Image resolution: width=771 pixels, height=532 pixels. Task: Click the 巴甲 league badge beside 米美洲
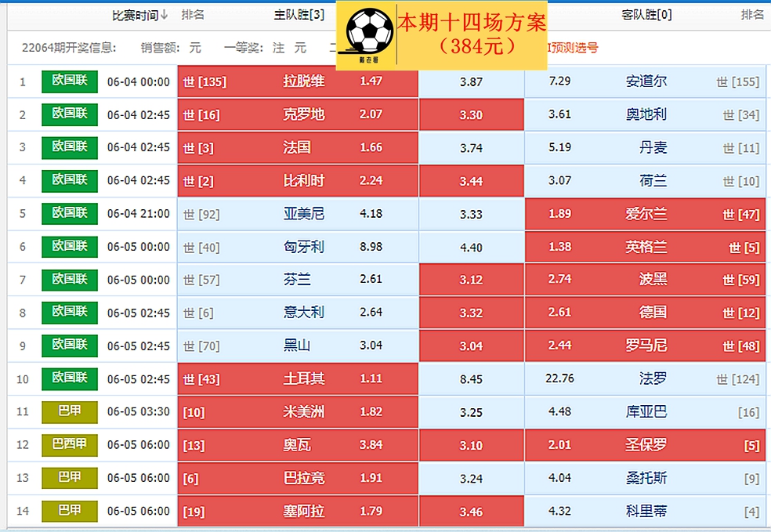point(69,411)
